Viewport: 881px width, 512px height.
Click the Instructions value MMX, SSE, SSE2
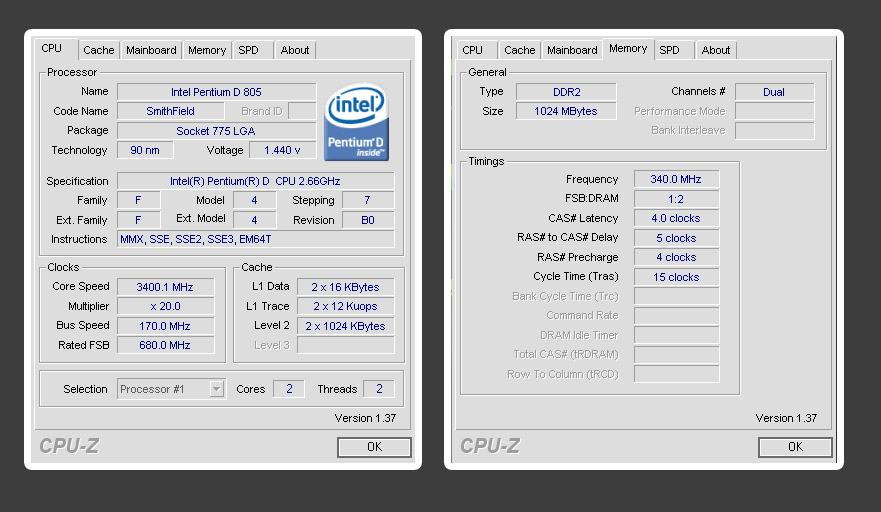tap(256, 239)
